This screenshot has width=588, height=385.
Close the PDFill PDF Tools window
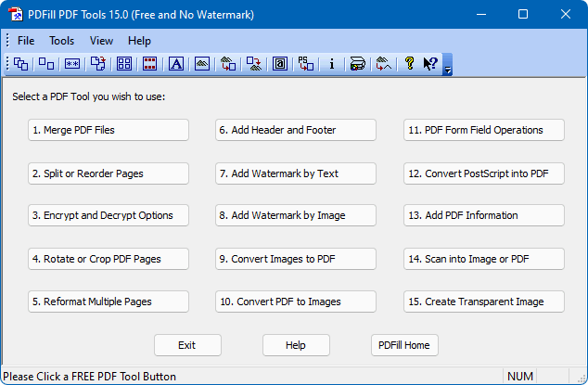pos(566,14)
